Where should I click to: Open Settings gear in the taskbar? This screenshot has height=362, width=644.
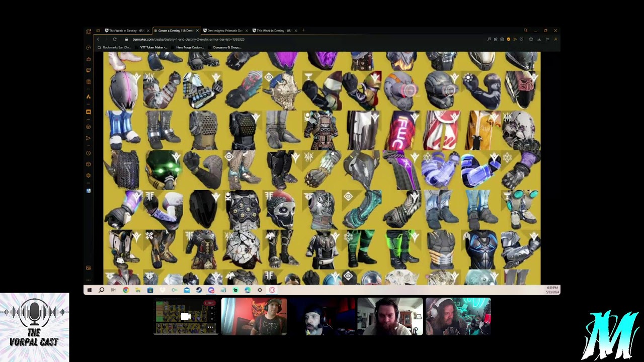click(x=260, y=290)
